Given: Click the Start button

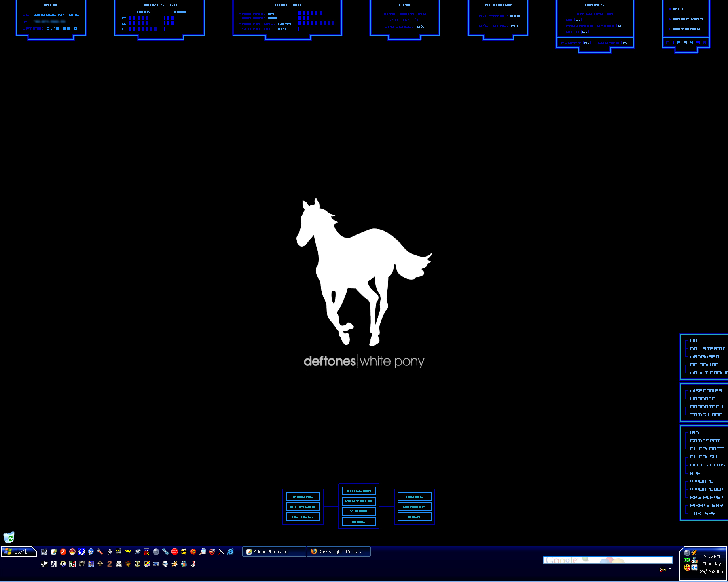Looking at the screenshot, I should pyautogui.click(x=19, y=552).
